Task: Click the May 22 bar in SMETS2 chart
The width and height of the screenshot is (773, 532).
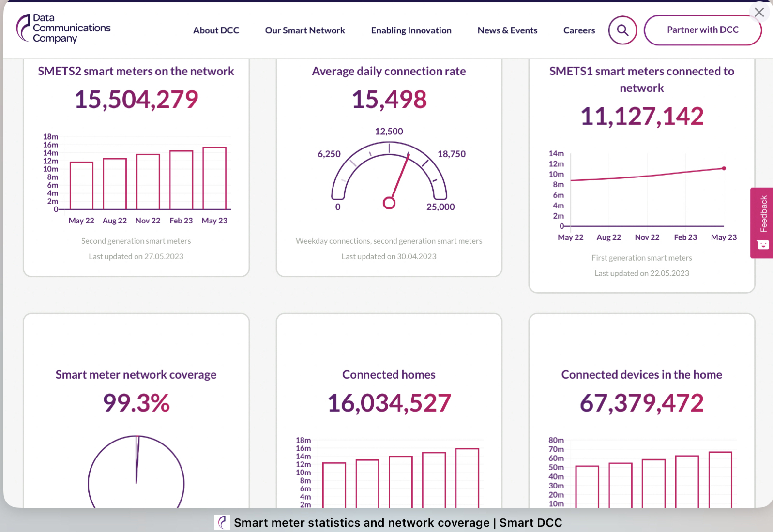Action: coord(81,186)
